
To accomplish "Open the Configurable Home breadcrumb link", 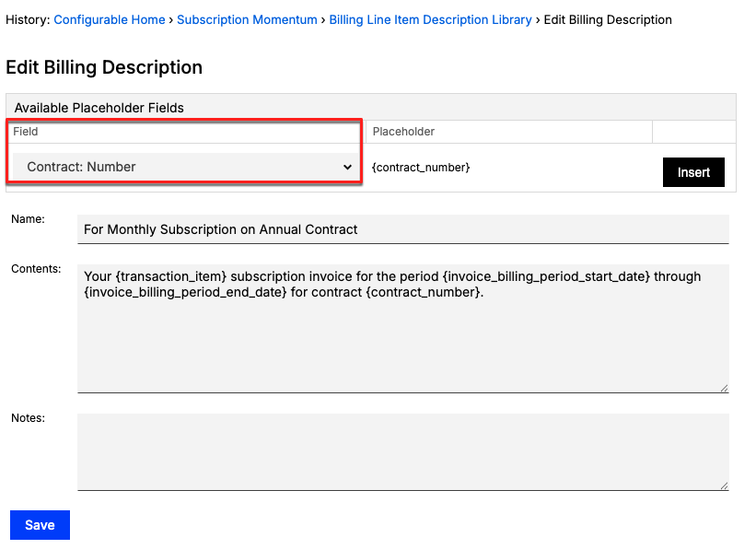I will [110, 19].
